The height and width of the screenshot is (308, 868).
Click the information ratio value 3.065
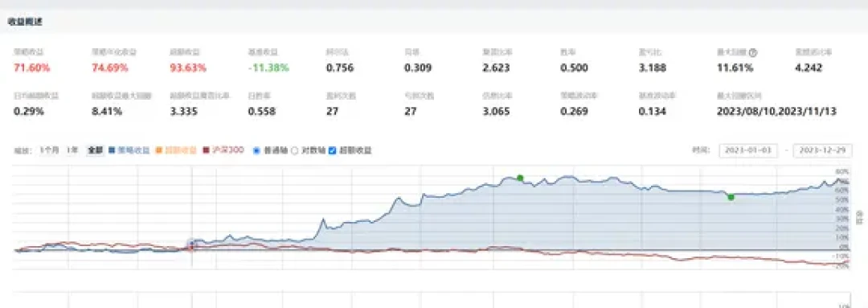coord(496,111)
